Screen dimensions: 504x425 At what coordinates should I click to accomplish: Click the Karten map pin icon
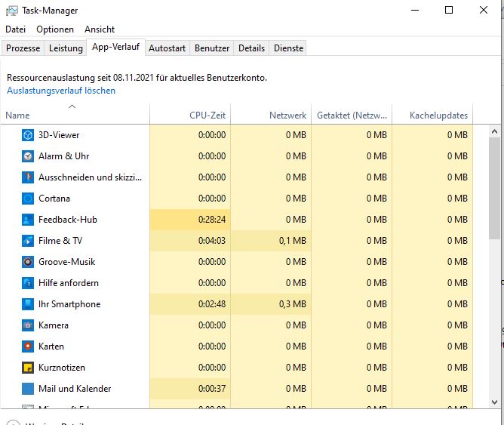coord(28,346)
